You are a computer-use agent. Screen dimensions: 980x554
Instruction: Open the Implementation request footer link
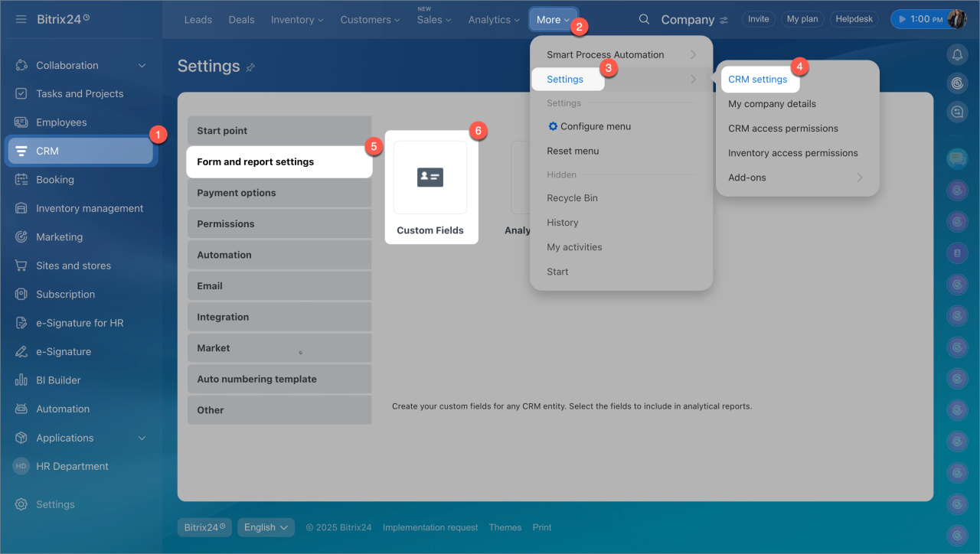point(430,527)
